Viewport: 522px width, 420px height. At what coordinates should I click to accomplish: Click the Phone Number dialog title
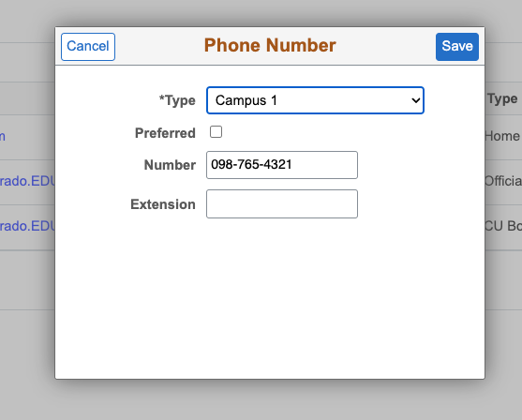pos(270,45)
